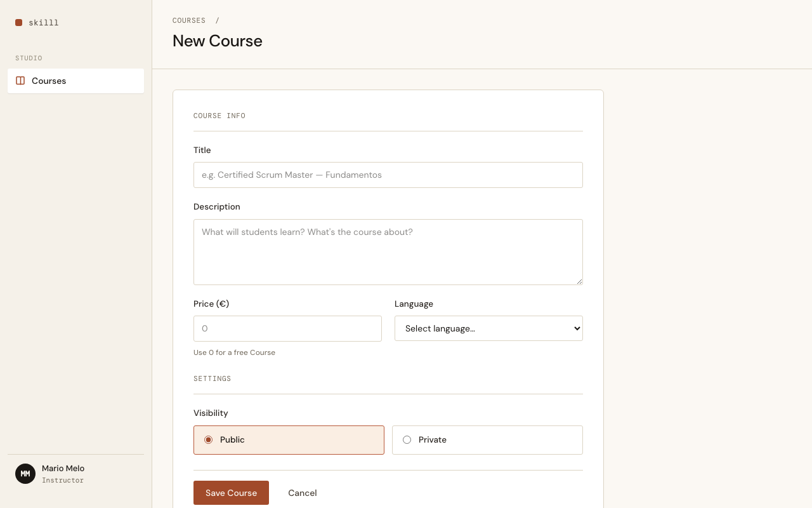
Task: Click the Language field label
Action: tap(414, 304)
